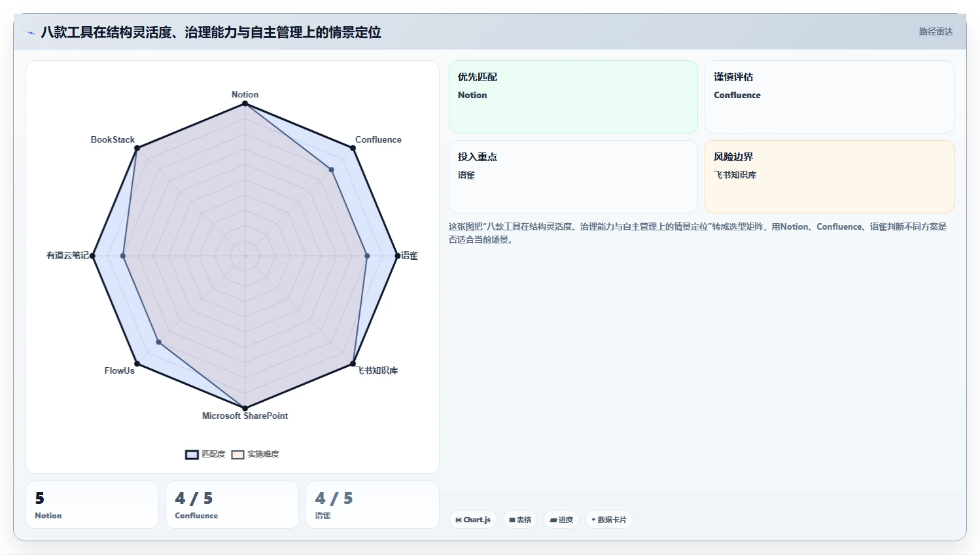Click the outer data point at Notion
Viewport: 980px width, 555px height.
[245, 103]
